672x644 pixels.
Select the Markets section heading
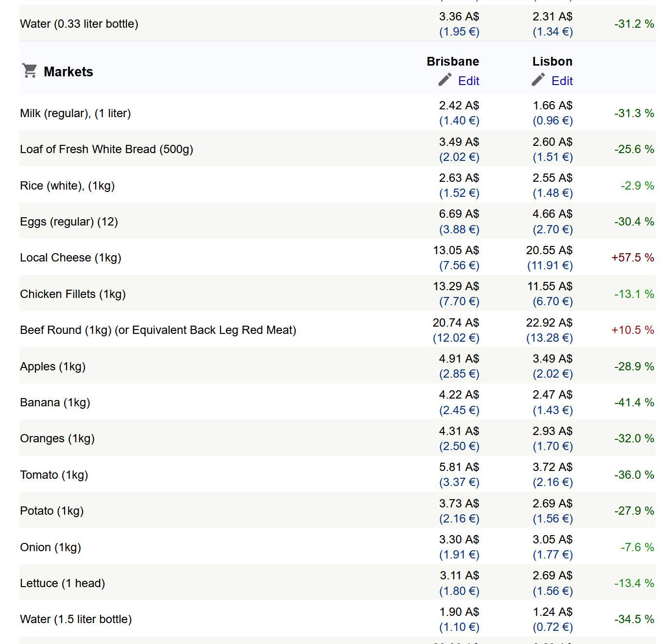68,72
